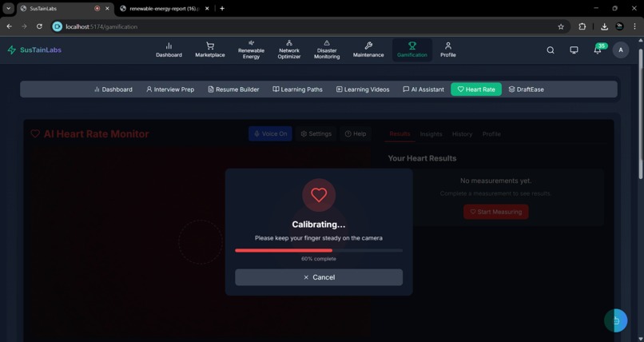The image size is (644, 342).
Task: Bookmark this page with star icon
Action: 561,26
